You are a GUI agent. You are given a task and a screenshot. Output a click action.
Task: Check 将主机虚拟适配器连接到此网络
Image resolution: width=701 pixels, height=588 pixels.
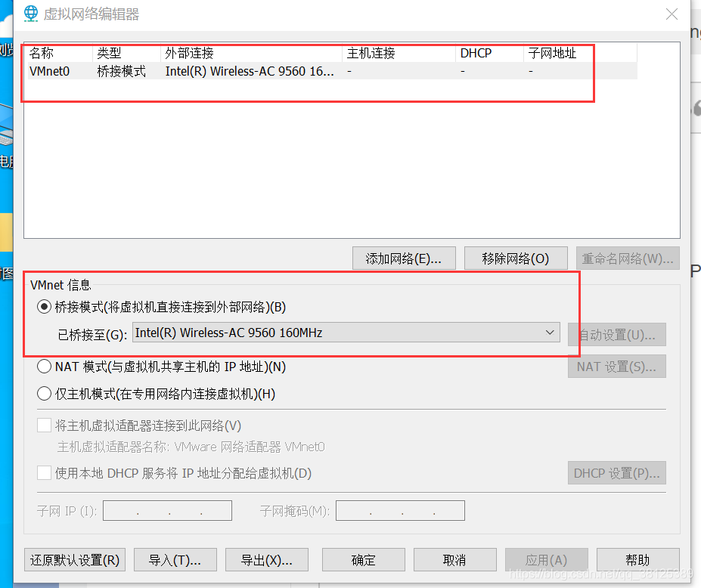coord(44,425)
